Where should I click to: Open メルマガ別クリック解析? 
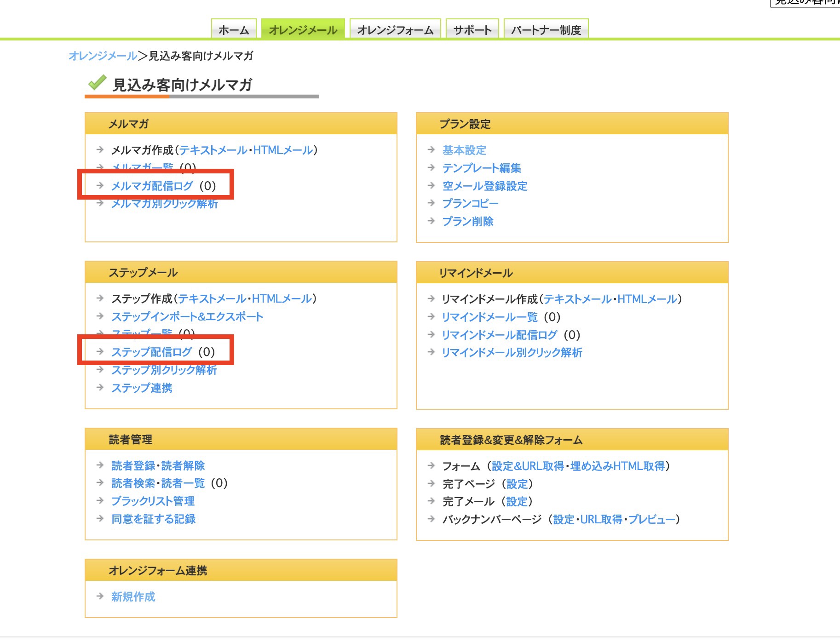pyautogui.click(x=165, y=203)
